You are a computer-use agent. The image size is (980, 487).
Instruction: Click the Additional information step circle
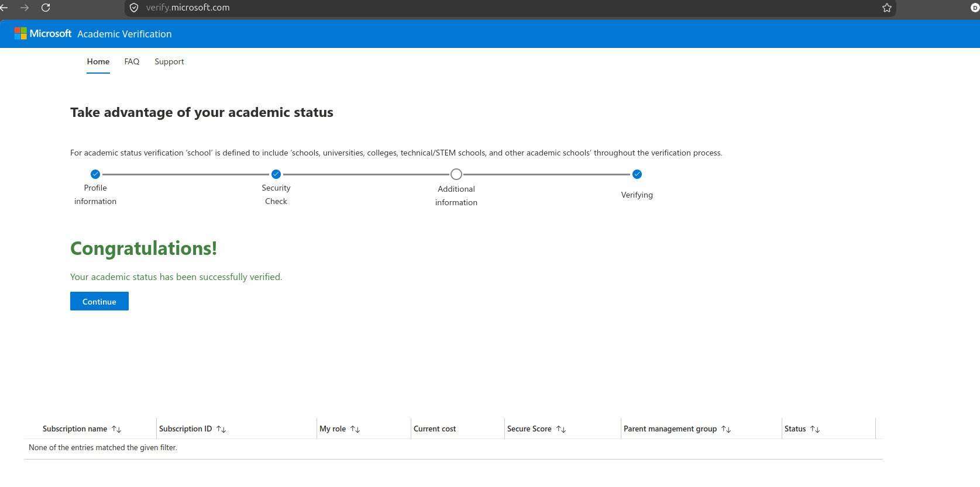coord(456,174)
